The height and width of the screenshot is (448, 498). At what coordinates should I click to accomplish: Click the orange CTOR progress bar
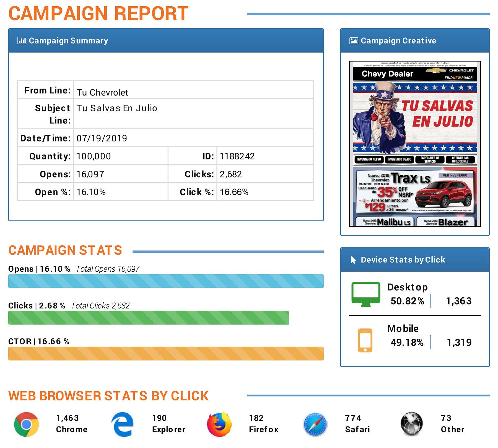tap(166, 354)
